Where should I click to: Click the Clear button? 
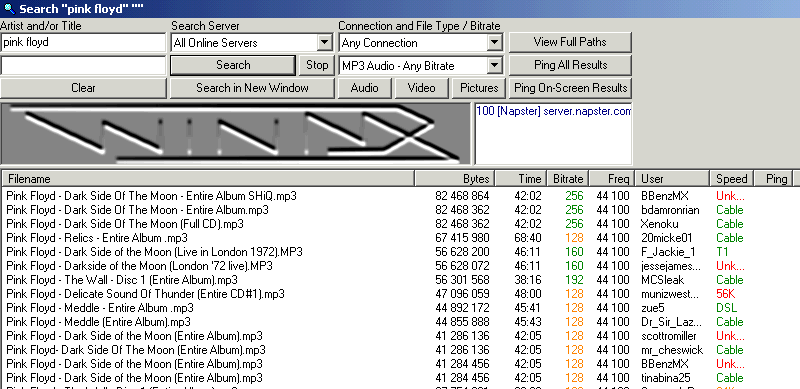(x=83, y=88)
